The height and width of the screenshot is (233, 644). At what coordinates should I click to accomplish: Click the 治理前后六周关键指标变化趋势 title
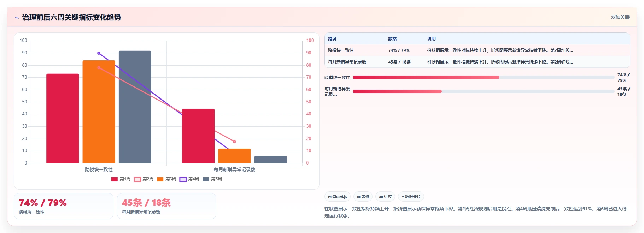pos(71,17)
